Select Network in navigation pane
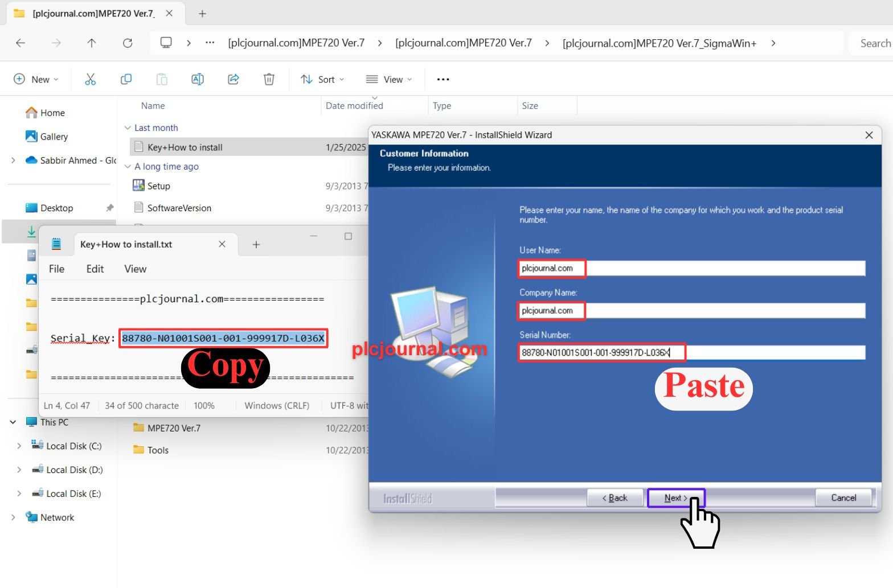The height and width of the screenshot is (588, 893). (50, 517)
